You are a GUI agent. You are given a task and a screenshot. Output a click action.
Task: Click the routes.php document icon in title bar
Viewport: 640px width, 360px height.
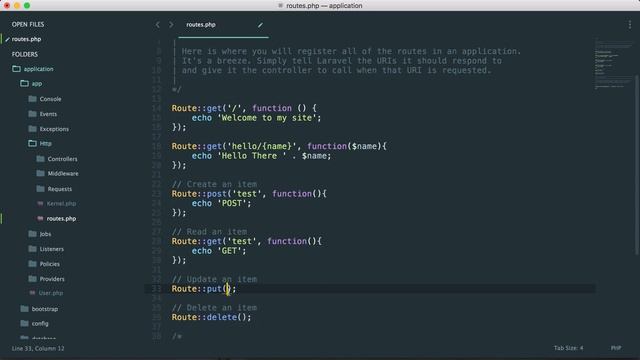280,6
